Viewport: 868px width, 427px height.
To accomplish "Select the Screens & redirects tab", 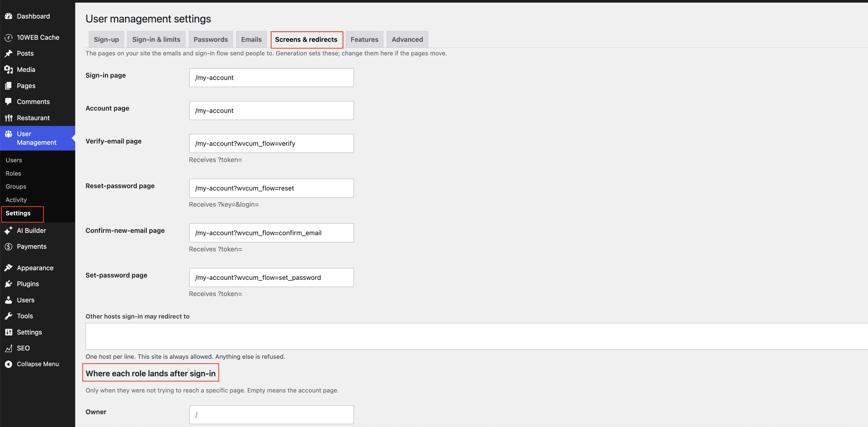I will coord(306,39).
